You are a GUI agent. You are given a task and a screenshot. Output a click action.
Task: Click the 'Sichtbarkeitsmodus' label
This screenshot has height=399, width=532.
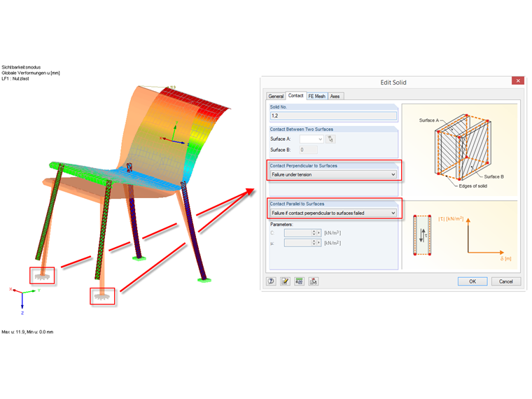(x=21, y=67)
